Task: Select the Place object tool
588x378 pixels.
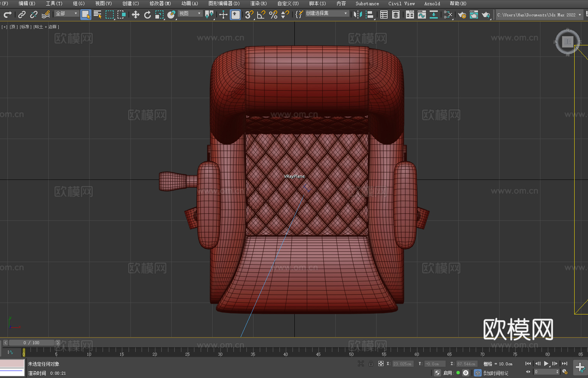Action: click(x=171, y=14)
